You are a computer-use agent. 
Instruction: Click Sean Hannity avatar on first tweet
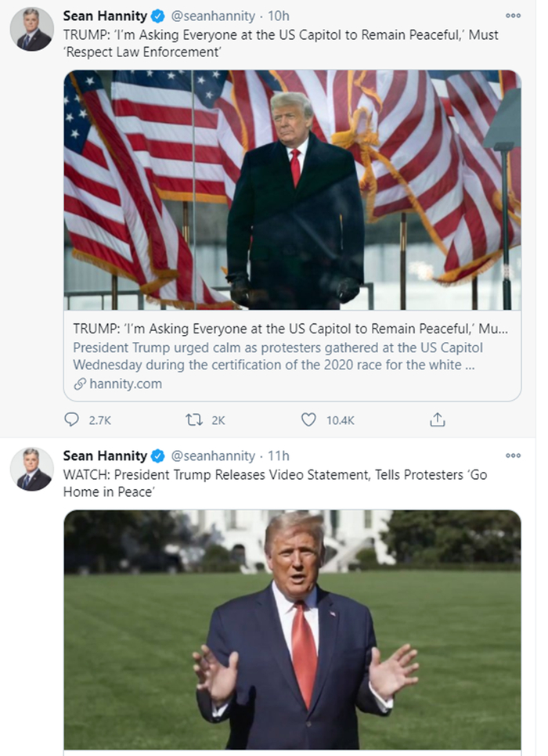click(31, 31)
